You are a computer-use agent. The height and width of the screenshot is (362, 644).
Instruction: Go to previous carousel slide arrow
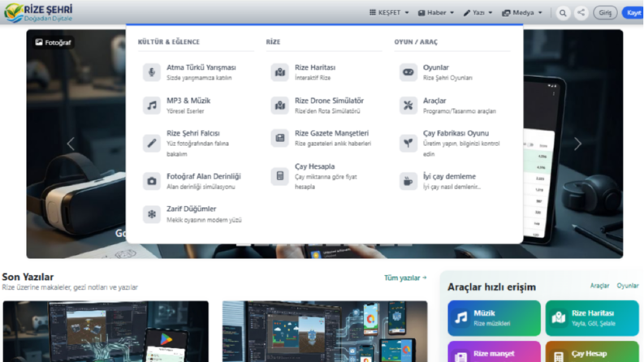click(71, 144)
